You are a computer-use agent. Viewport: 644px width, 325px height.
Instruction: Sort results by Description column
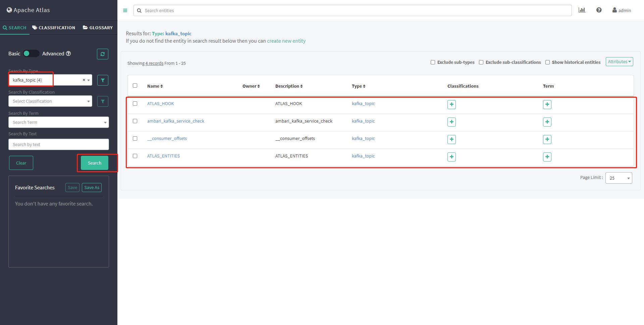point(289,86)
